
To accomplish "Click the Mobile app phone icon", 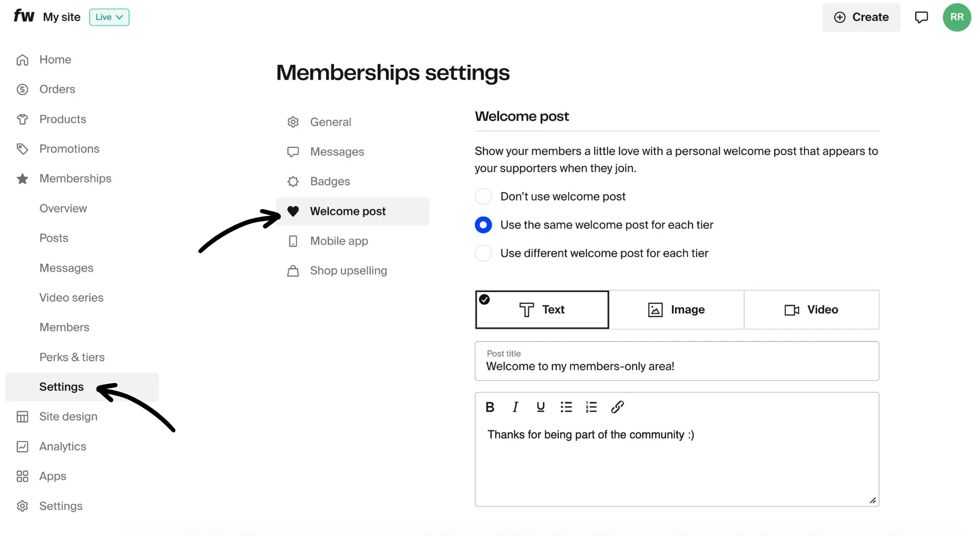I will pyautogui.click(x=293, y=241).
